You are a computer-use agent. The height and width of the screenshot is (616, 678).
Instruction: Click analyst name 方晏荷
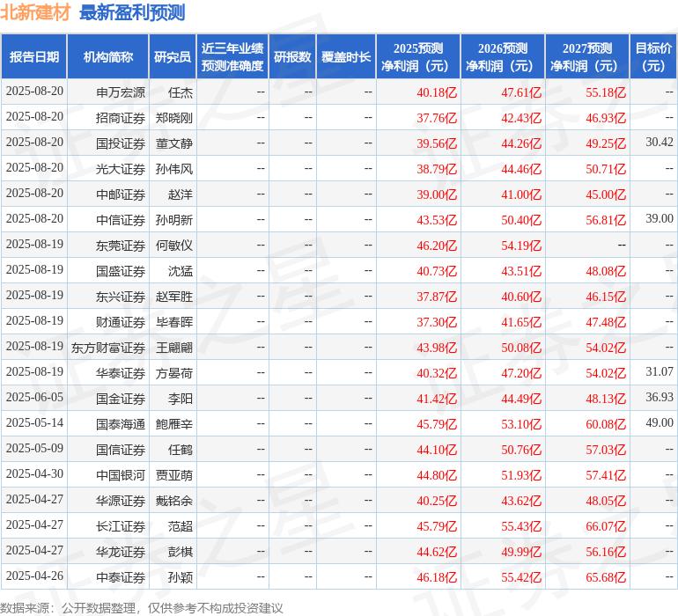(174, 372)
